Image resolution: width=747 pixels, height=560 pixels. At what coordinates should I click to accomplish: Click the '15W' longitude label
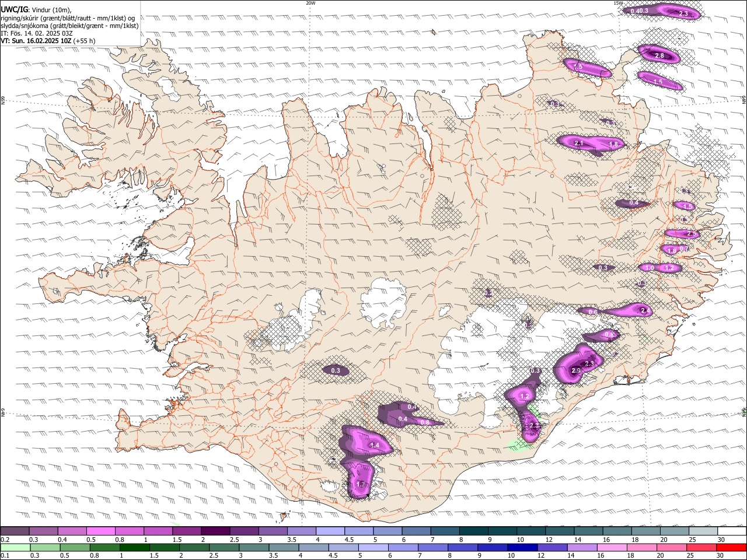point(618,3)
